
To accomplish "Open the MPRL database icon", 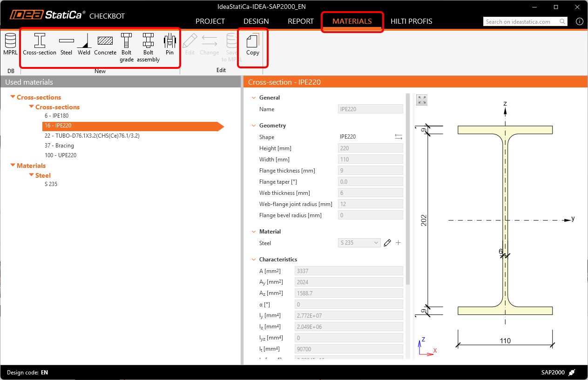I will (x=10, y=45).
